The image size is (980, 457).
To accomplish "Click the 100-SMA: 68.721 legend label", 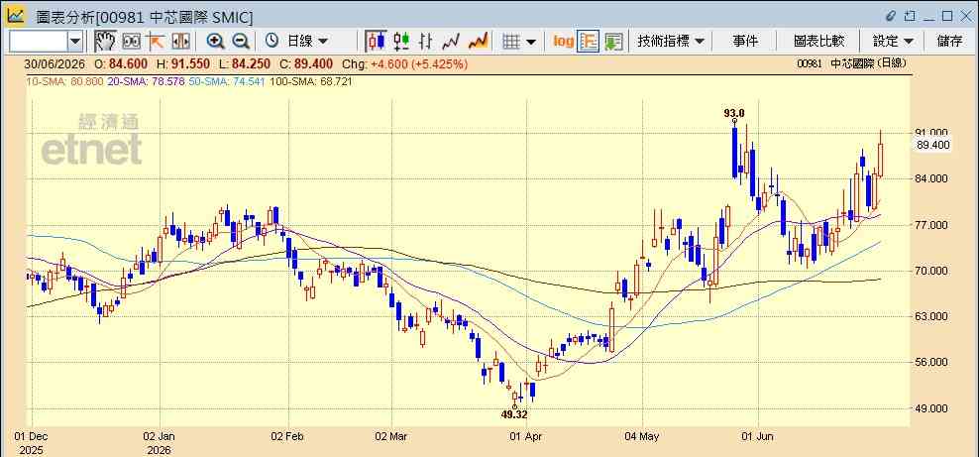I will [310, 81].
